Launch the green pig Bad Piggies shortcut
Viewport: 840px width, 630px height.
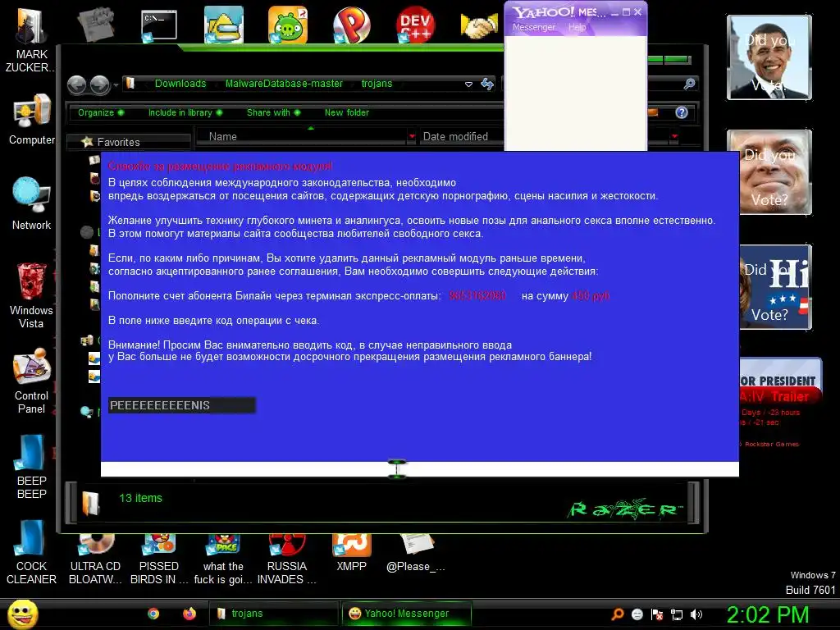(x=288, y=25)
